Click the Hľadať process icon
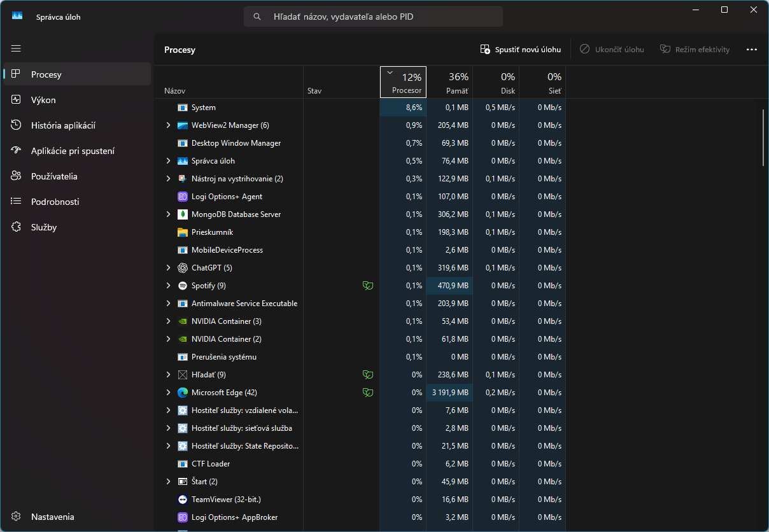 183,375
